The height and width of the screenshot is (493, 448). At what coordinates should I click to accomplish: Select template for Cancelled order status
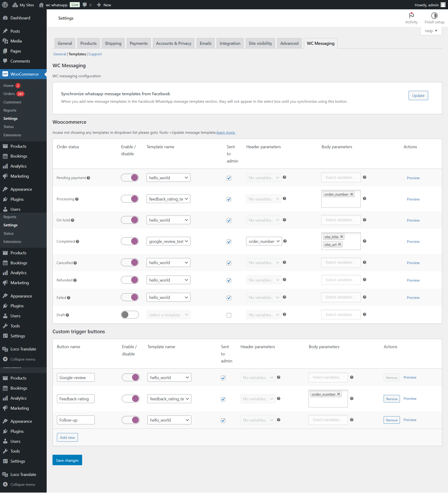168,262
